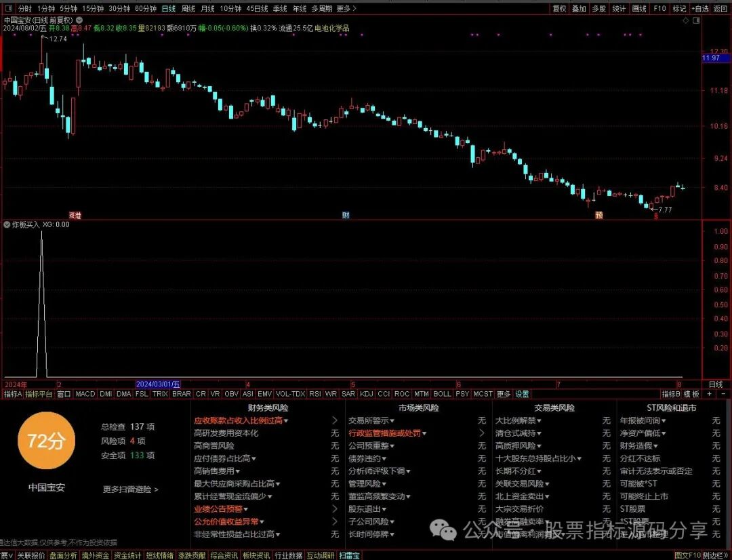This screenshot has width=732, height=560.
Task: Select the RSI indicator
Action: click(315, 394)
